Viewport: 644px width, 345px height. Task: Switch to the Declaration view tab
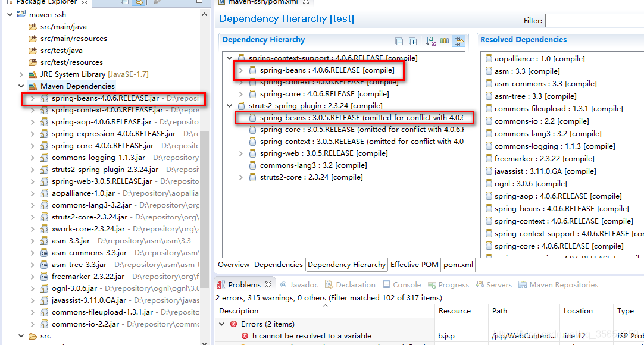351,285
